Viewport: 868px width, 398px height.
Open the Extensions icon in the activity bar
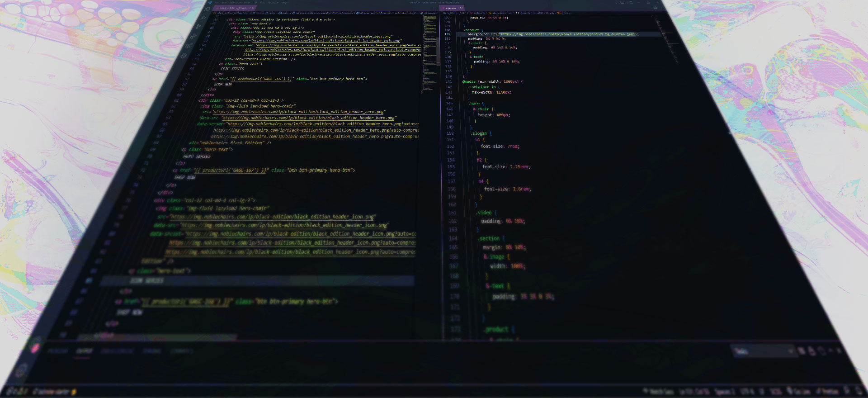click(189, 46)
